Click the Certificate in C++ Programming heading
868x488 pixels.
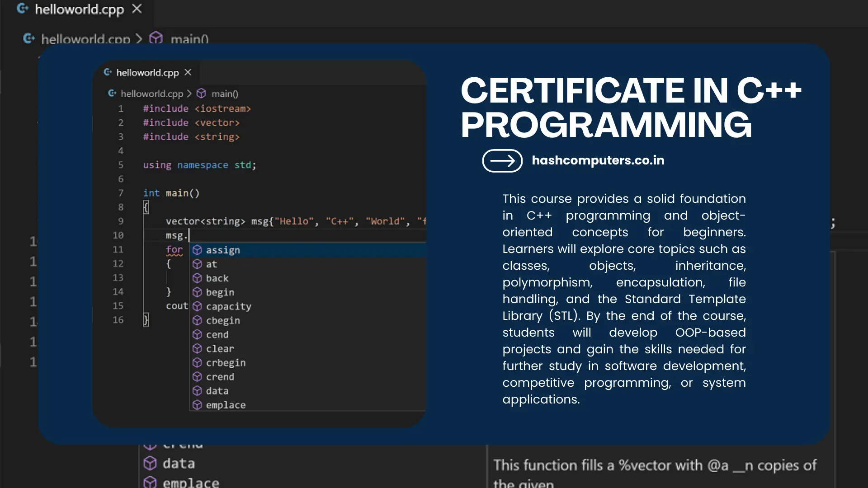click(x=630, y=108)
